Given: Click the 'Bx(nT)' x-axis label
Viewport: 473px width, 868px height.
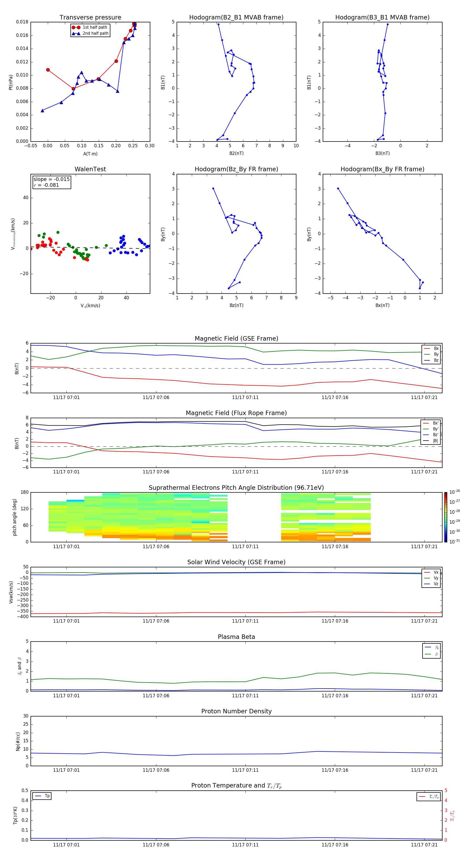Looking at the screenshot, I should coord(382,305).
